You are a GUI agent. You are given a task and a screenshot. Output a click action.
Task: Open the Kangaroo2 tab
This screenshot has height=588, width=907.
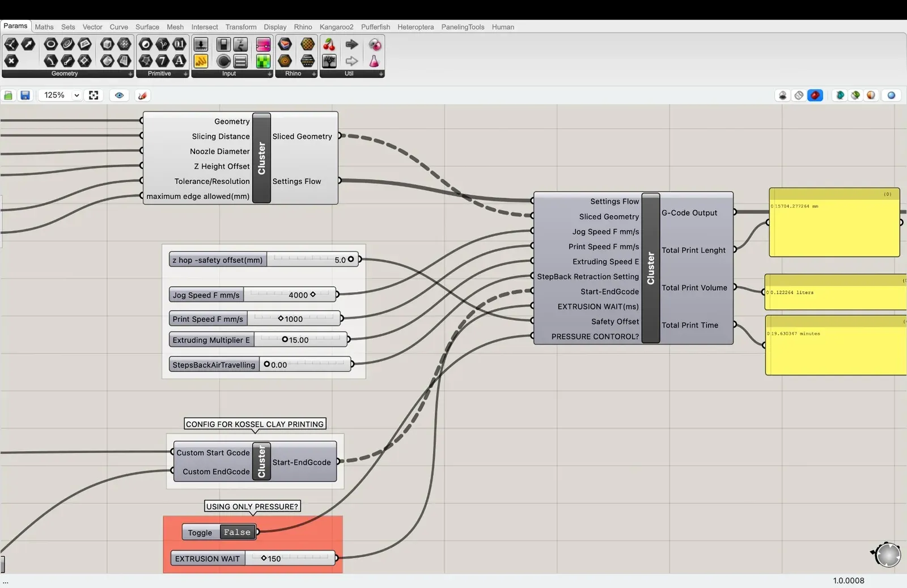coord(336,27)
